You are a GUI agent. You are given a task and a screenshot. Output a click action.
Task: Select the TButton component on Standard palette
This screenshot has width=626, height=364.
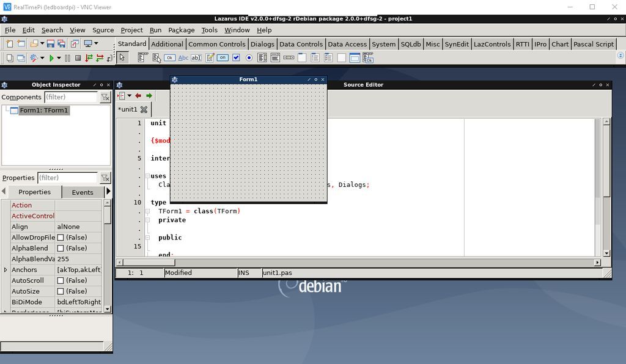coord(170,57)
